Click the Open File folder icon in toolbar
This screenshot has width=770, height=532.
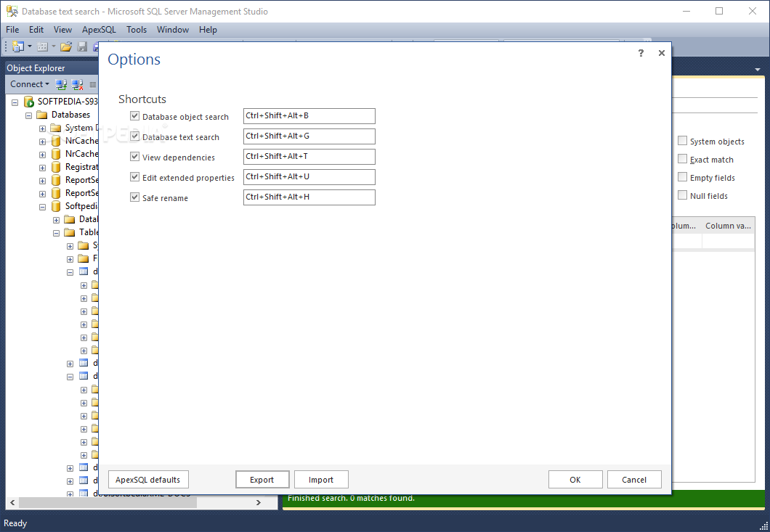(66, 46)
